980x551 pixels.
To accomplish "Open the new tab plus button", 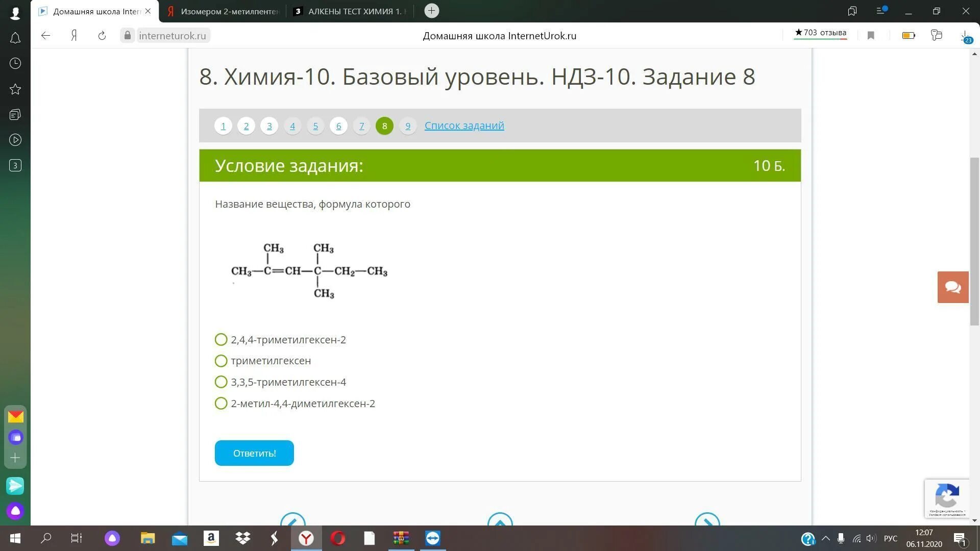I will tap(431, 11).
